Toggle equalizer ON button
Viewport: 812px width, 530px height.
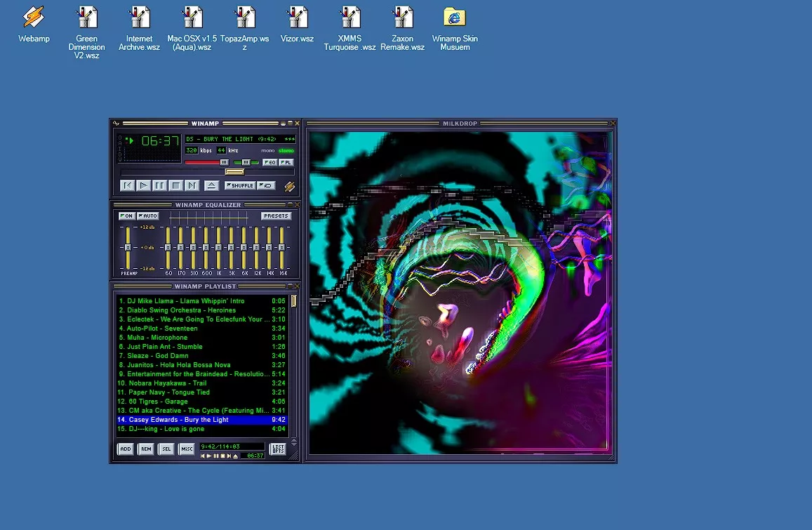(x=126, y=216)
